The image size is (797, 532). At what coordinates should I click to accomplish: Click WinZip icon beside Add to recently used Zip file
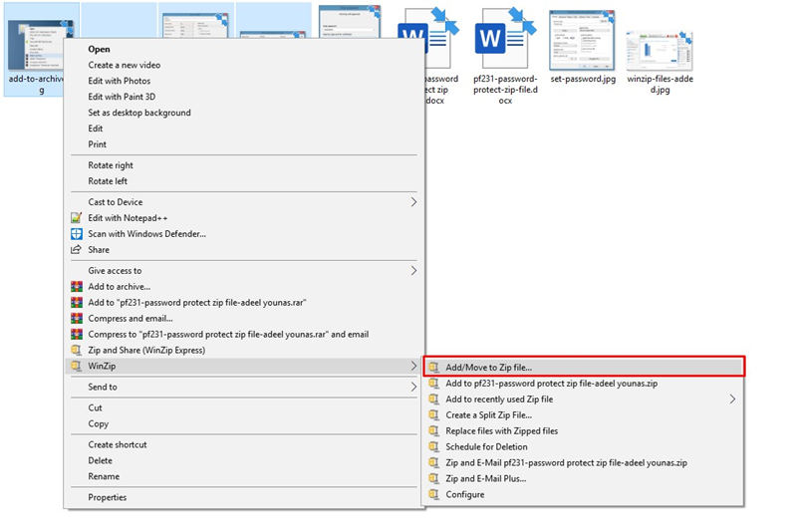[433, 399]
